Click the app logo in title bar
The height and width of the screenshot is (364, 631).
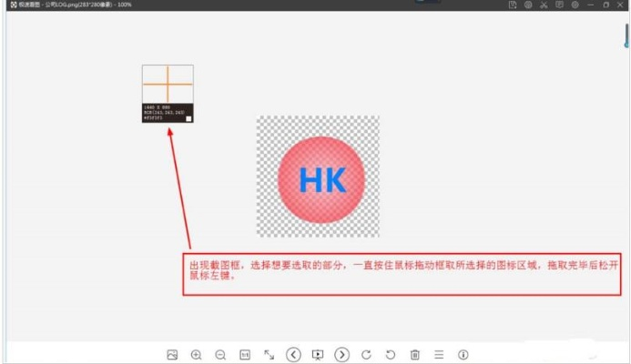click(x=14, y=5)
